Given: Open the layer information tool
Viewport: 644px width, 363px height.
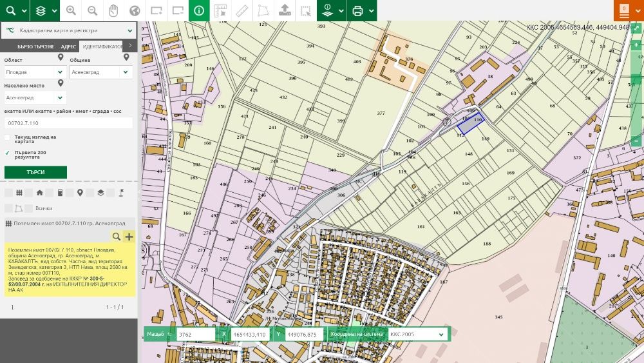Looking at the screenshot, I should pos(327,11).
